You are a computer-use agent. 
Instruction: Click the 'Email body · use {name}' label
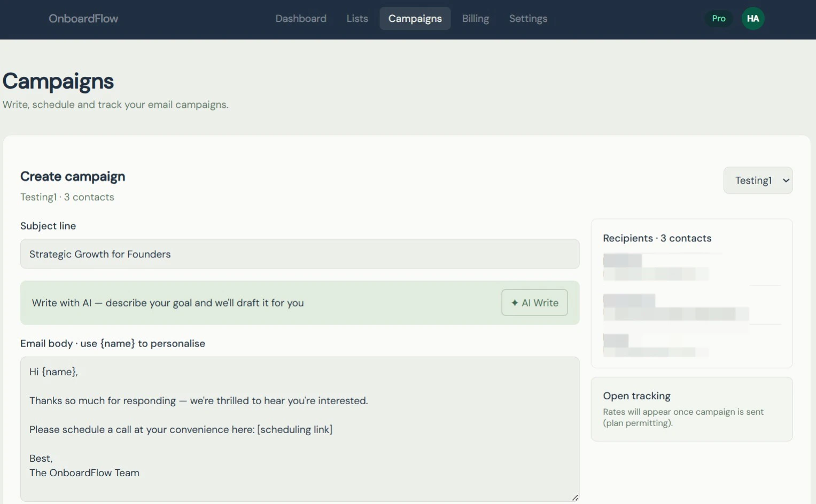tap(113, 343)
